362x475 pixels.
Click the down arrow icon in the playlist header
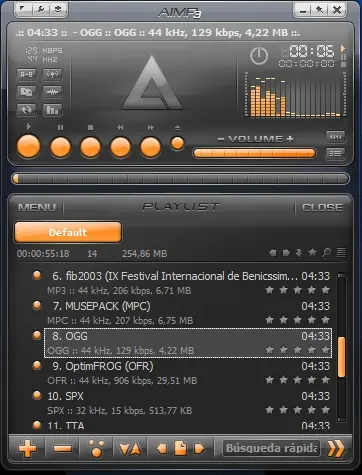coord(299,253)
